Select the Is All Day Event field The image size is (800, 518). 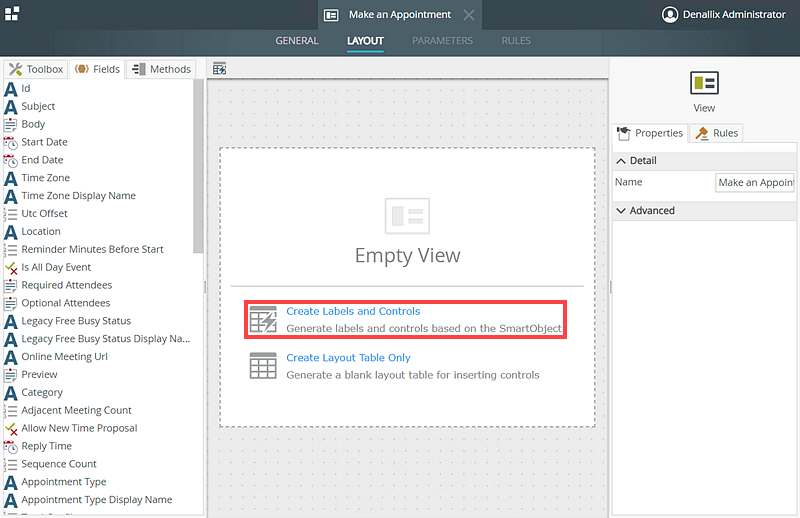56,267
